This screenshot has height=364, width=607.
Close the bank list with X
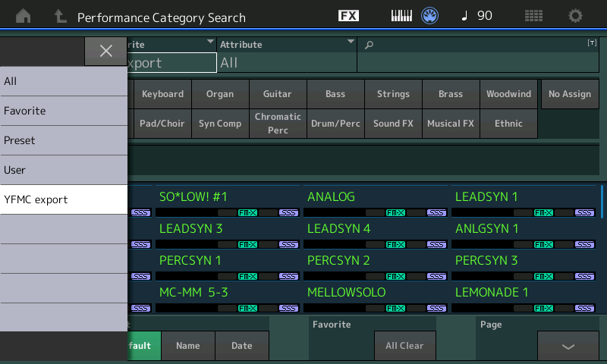pos(106,51)
